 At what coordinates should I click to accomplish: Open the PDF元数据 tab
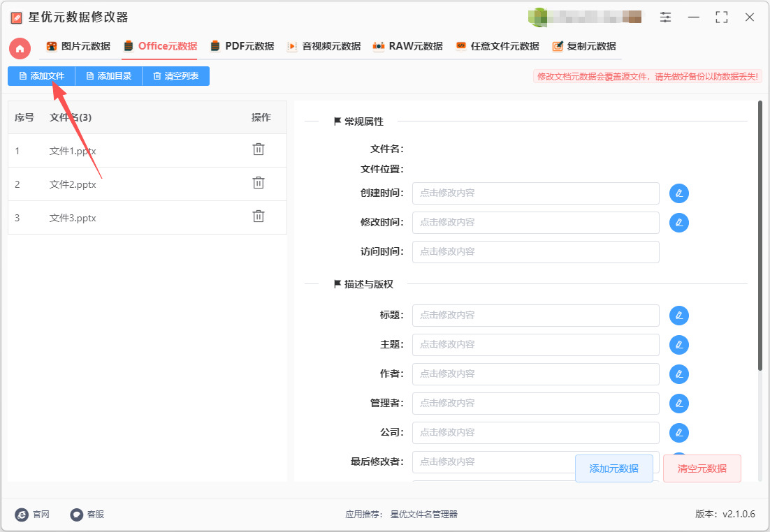coord(242,46)
